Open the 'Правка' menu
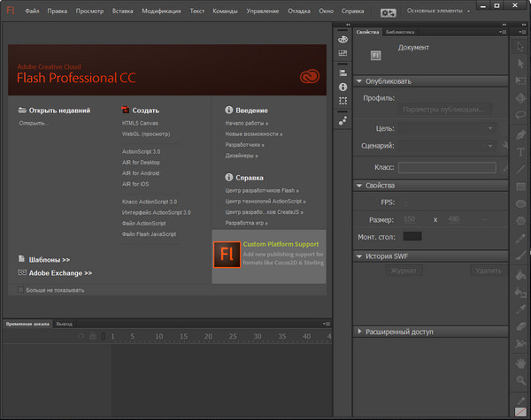This screenshot has height=420, width=531. 58,11
